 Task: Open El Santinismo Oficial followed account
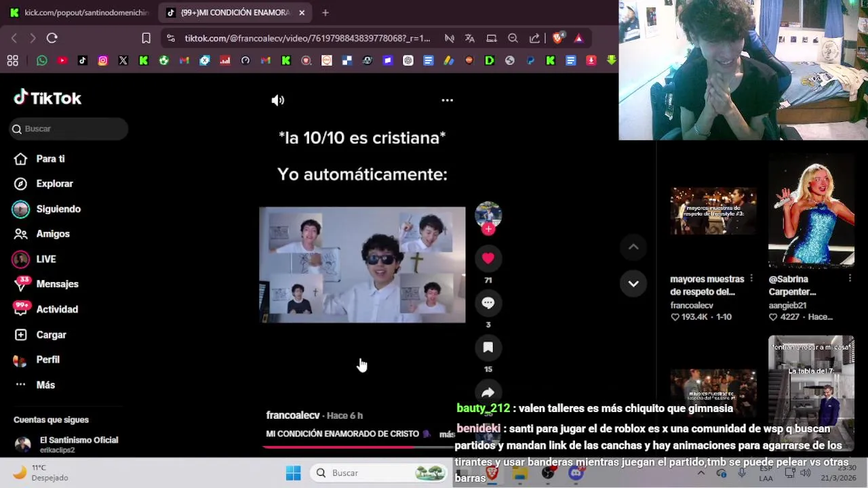(x=66, y=445)
